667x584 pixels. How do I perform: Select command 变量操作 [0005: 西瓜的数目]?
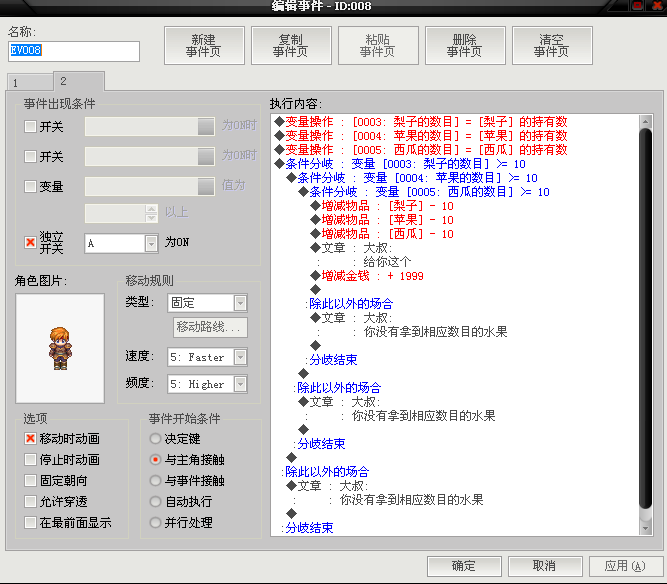(x=421, y=150)
